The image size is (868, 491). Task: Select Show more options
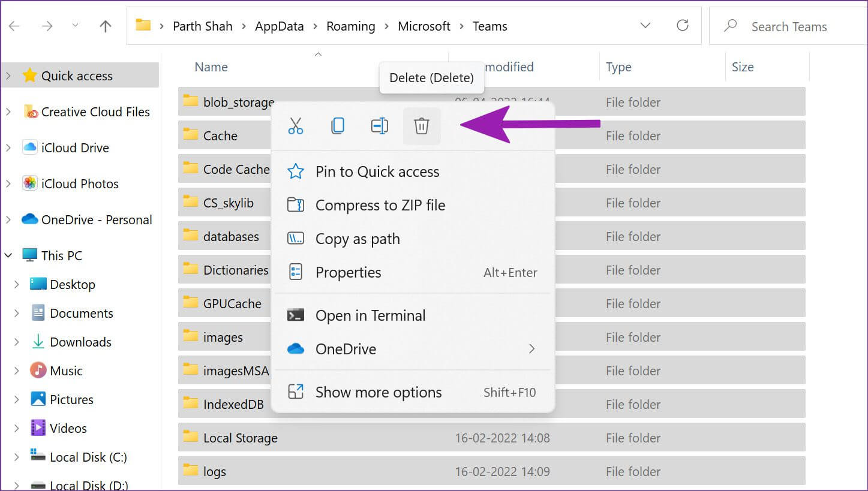coord(412,392)
